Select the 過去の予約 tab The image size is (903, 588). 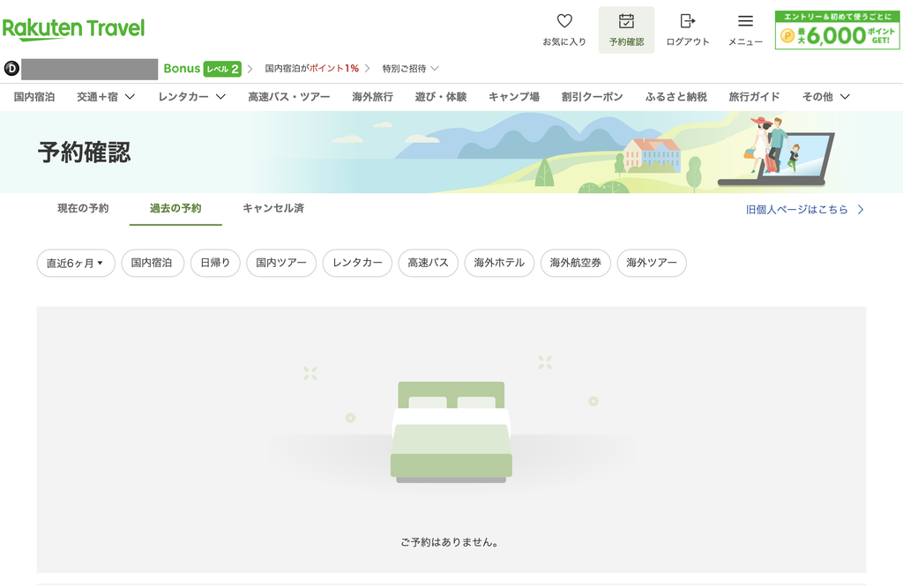coord(175,208)
